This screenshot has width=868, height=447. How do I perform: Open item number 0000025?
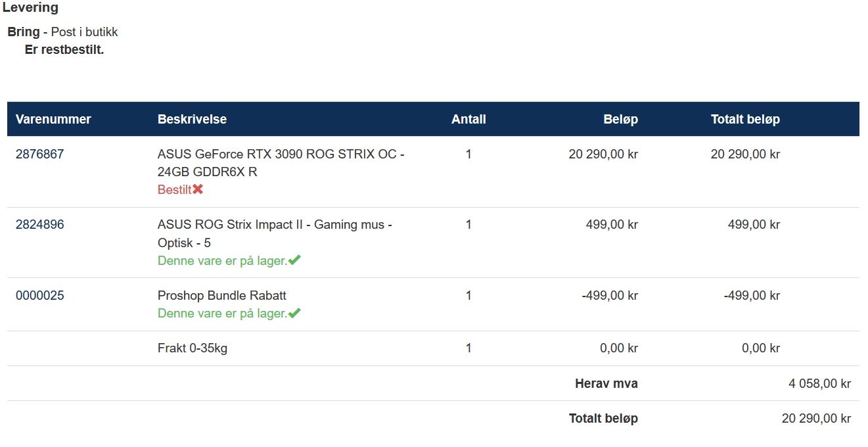point(40,296)
